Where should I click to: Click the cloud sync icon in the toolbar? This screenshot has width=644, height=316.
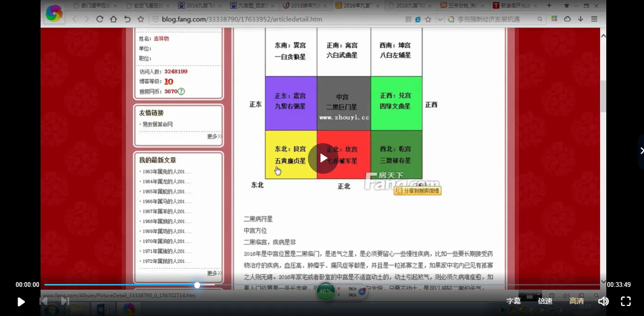567,19
